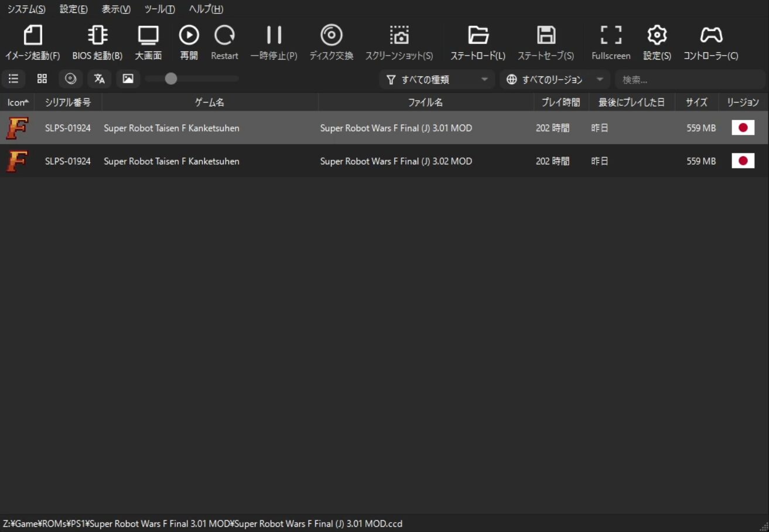
Task: Open ステートロード load state folder icon
Action: pos(478,36)
